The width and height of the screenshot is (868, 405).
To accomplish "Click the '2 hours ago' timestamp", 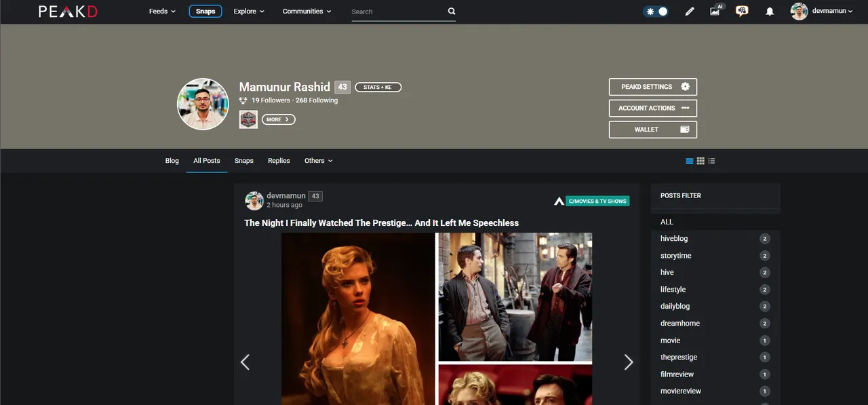I will click(285, 205).
